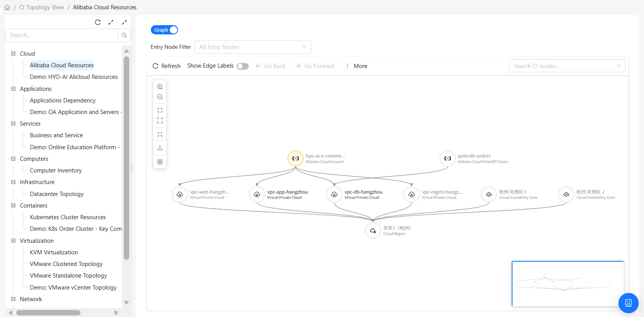Collapse the Infrastructure tree group
This screenshot has height=317, width=644.
pos(13,182)
